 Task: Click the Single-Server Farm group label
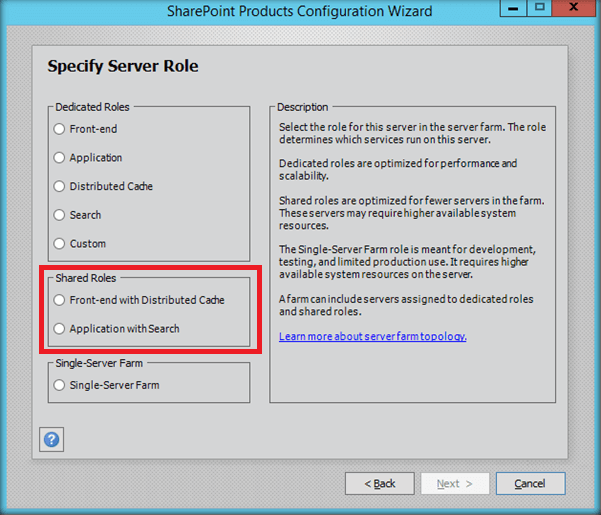click(x=99, y=363)
